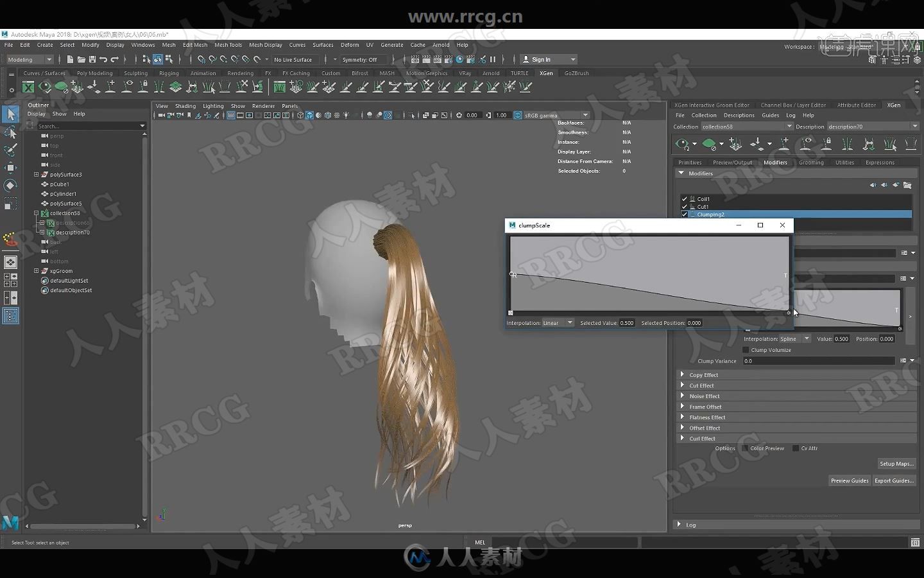Activate the Move tool in toolbox

10,168
